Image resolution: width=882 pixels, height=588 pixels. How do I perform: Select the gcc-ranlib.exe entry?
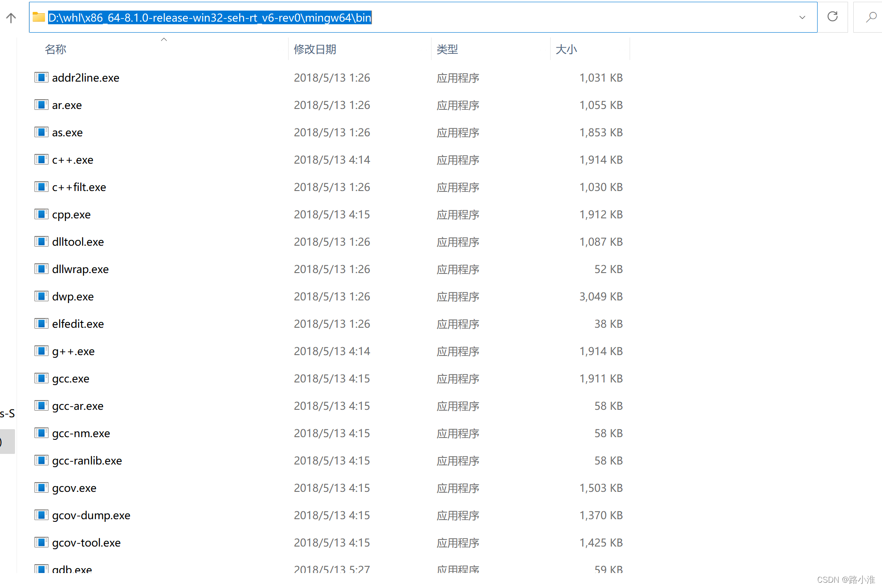[87, 460]
